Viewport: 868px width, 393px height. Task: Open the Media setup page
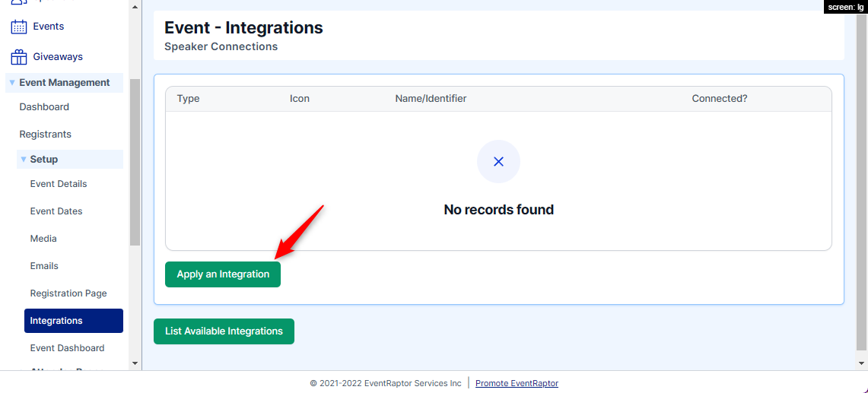[43, 239]
